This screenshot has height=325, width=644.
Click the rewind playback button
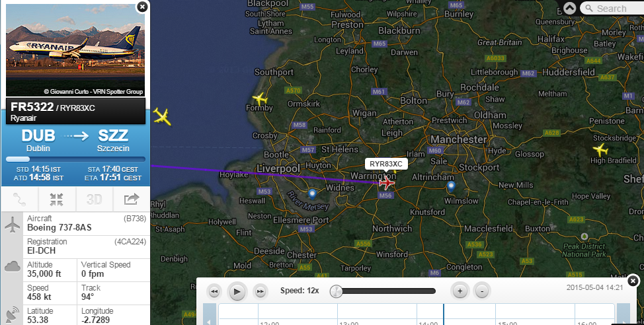(x=214, y=292)
